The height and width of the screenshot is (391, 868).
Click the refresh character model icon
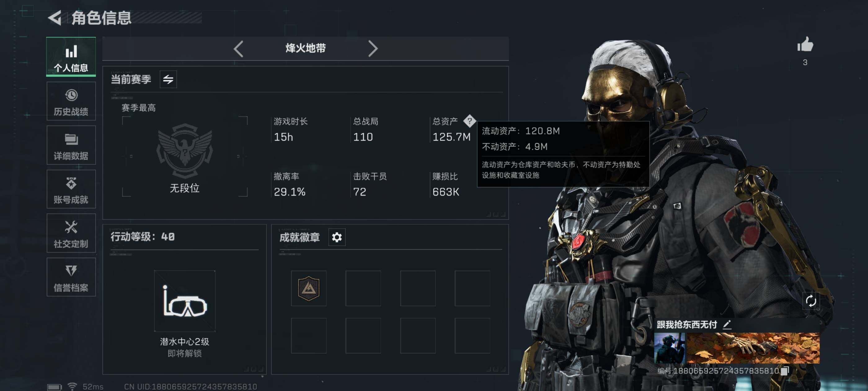coord(811,301)
